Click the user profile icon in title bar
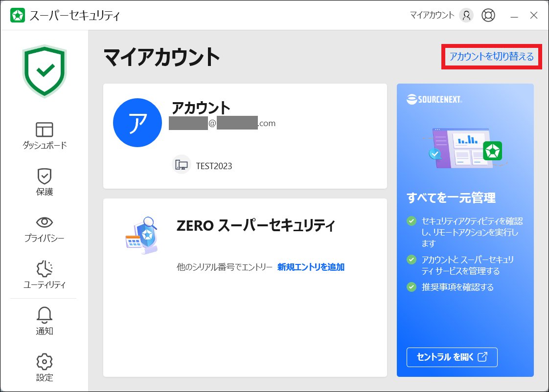This screenshot has width=549, height=392. [x=466, y=15]
